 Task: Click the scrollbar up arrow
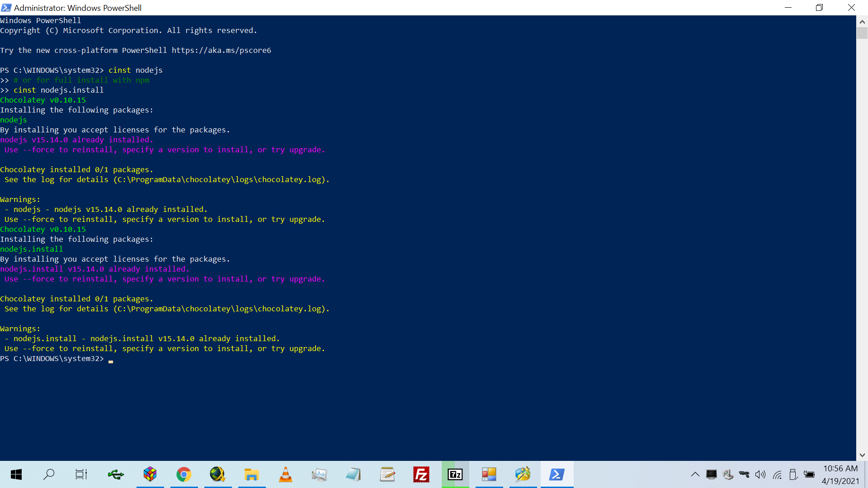862,21
